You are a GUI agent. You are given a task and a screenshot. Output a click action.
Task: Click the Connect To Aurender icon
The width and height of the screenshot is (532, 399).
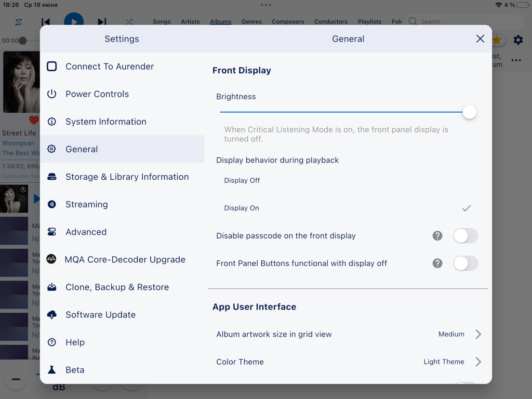pos(51,66)
